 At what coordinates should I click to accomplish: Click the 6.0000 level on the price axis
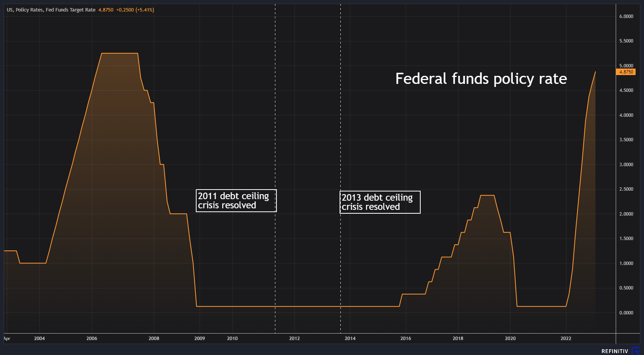pos(626,16)
